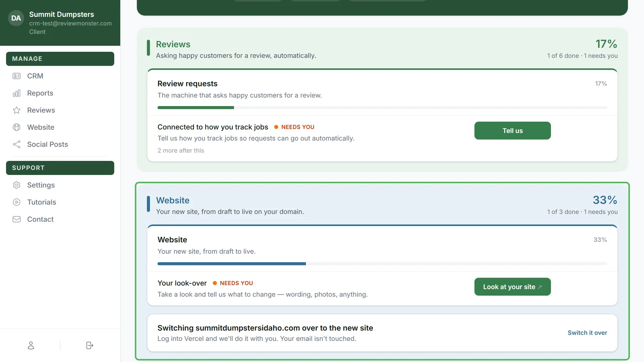
Task: Click the "Your look-over" row title
Action: (182, 283)
